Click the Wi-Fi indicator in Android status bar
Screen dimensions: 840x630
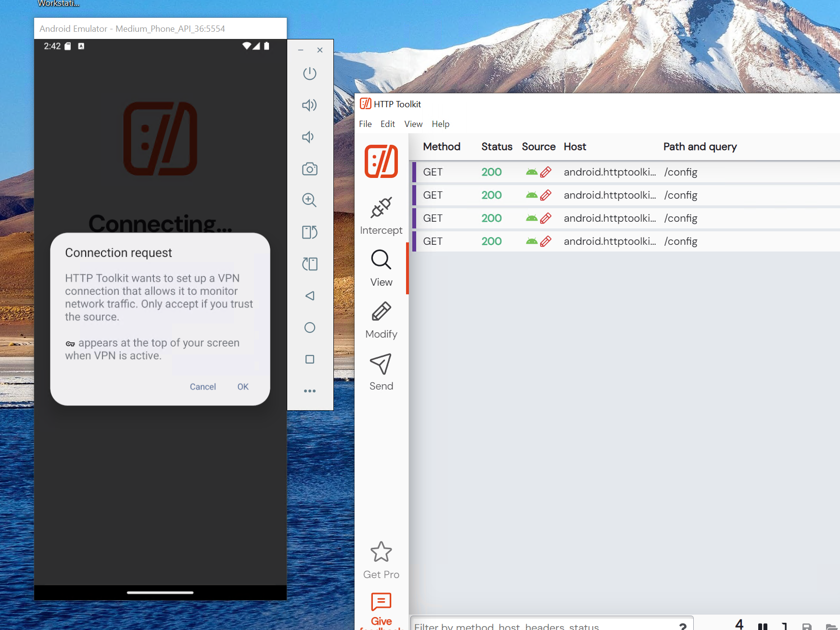pyautogui.click(x=246, y=46)
